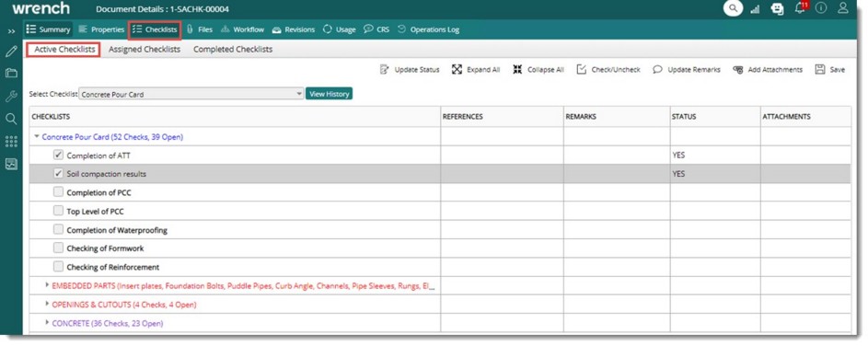Click the Save disk icon
868x346 pixels.
click(820, 70)
